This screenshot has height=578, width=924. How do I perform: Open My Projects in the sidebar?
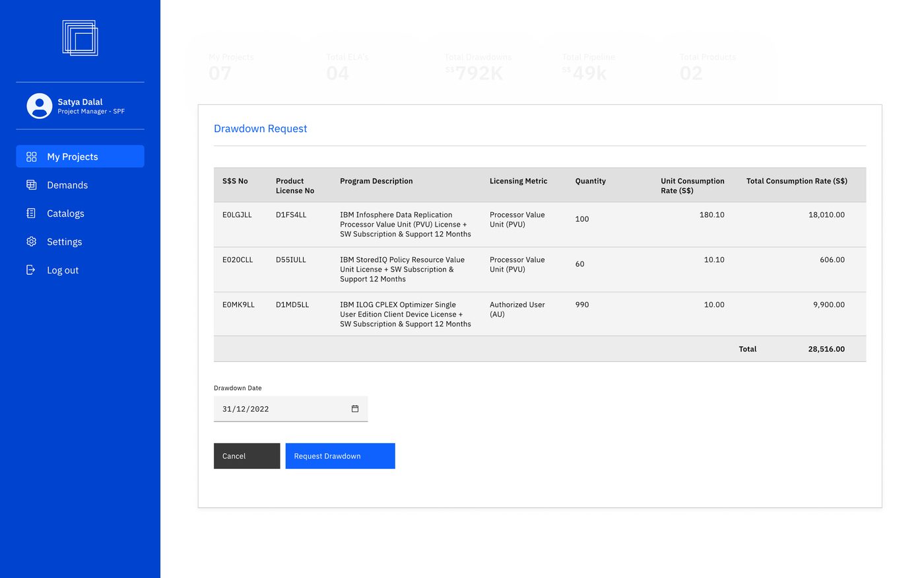click(x=80, y=157)
